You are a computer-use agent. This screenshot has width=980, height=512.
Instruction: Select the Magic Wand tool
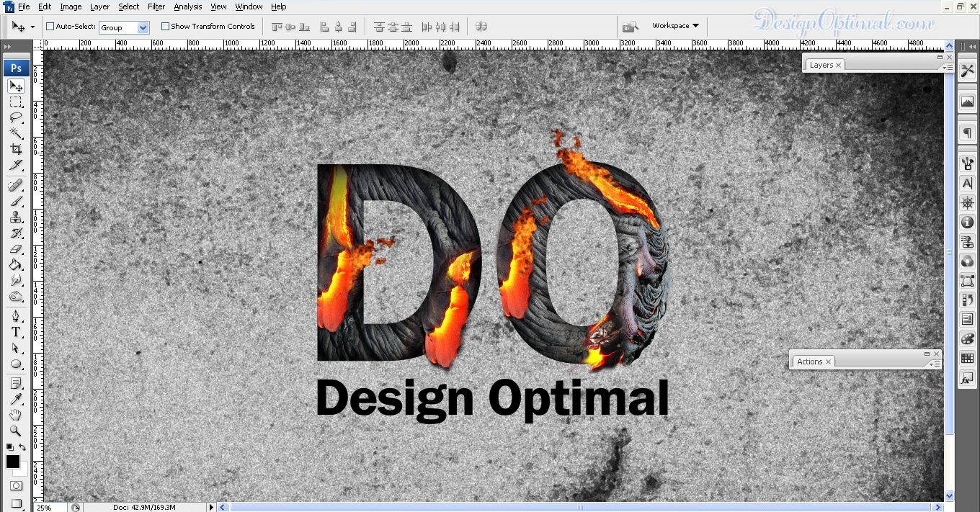16,133
